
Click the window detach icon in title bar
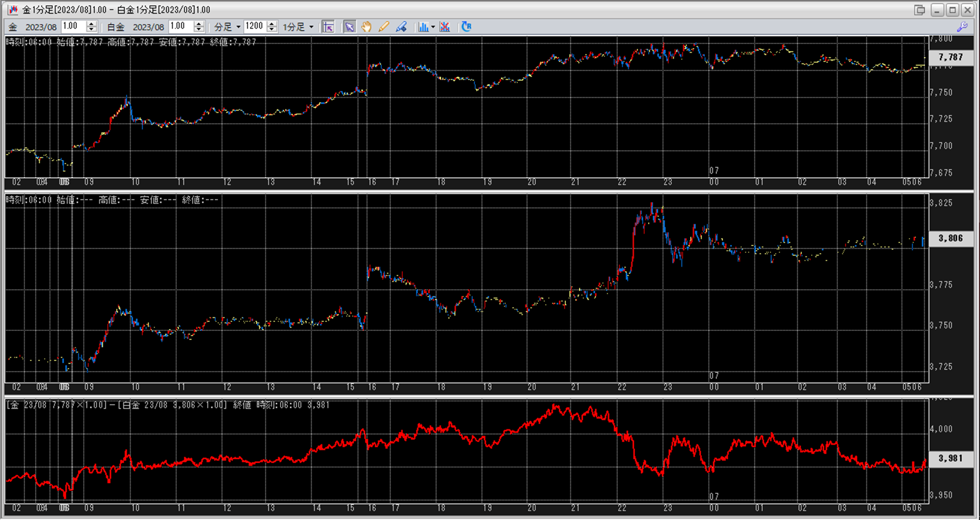(919, 10)
